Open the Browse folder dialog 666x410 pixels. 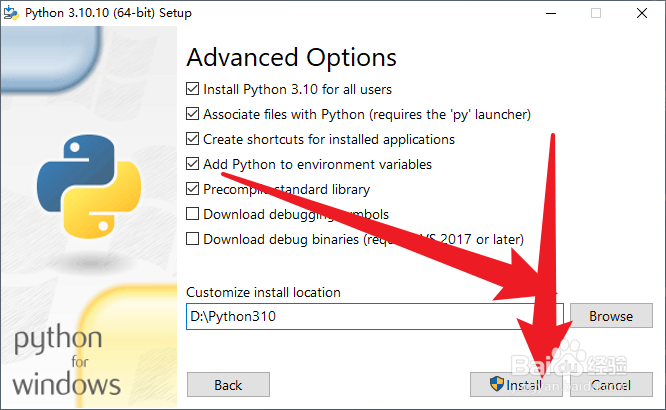click(x=611, y=316)
